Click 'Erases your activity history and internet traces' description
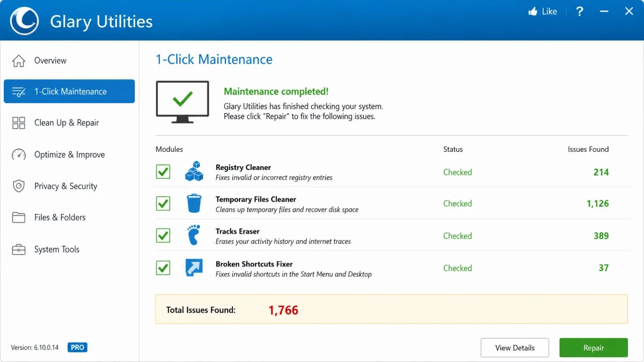Screen dimensions: 644x362 click(x=283, y=241)
